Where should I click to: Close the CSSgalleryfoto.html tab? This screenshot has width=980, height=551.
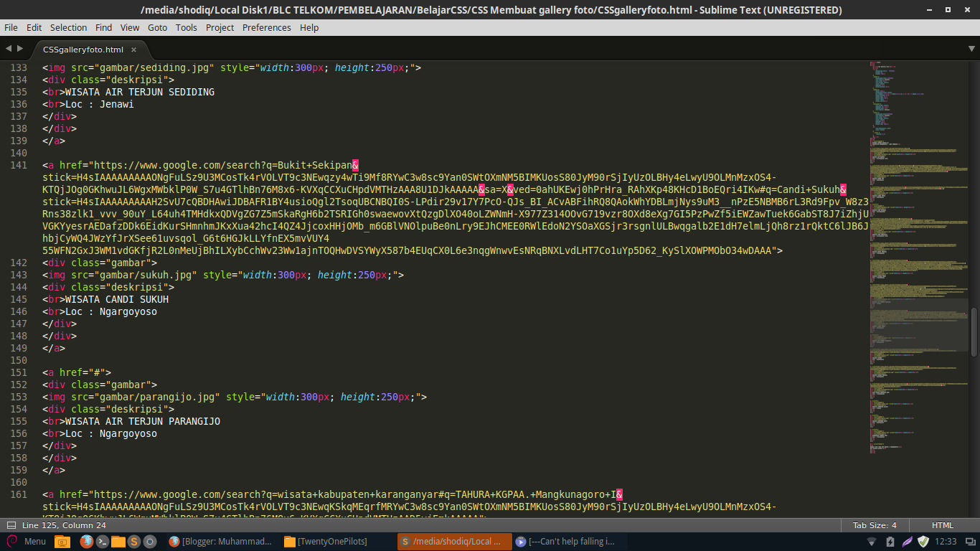click(133, 51)
